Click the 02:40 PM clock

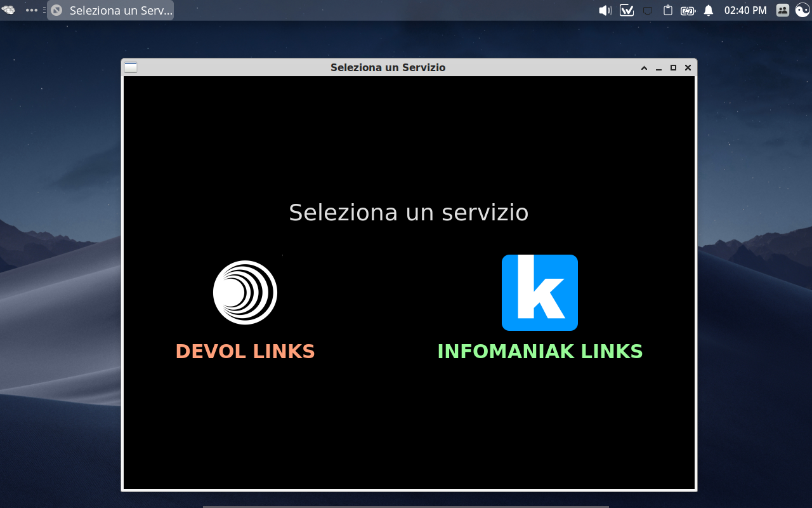click(x=745, y=10)
